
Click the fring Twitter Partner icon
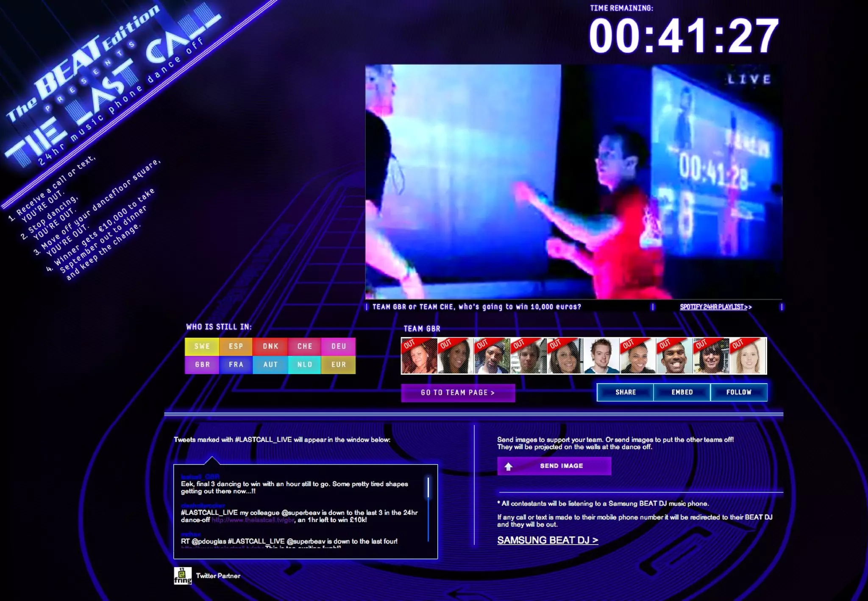click(x=183, y=576)
